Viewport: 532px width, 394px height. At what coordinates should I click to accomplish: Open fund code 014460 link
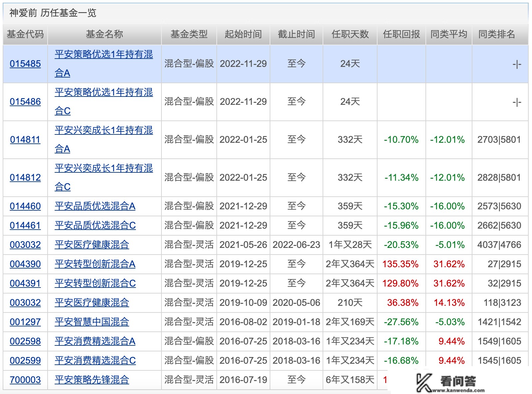(25, 206)
